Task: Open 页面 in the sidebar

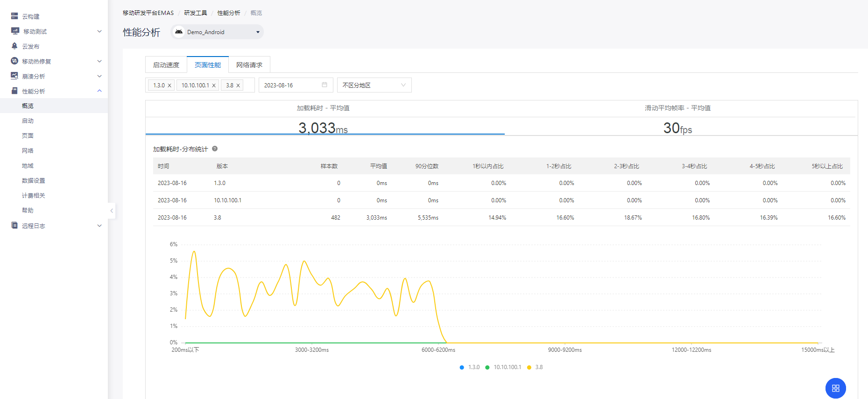Action: [x=28, y=135]
